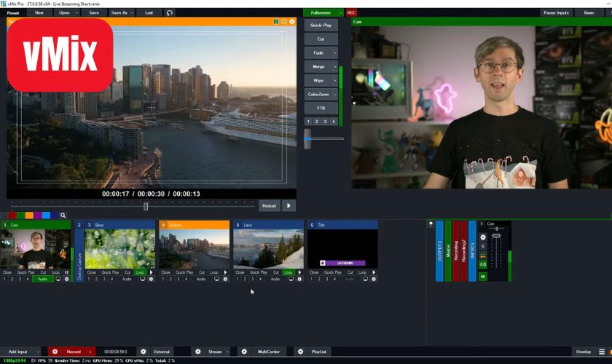Screen dimensions: 612x364
Task: Select INPUTS mixer tab
Action: click(472, 251)
